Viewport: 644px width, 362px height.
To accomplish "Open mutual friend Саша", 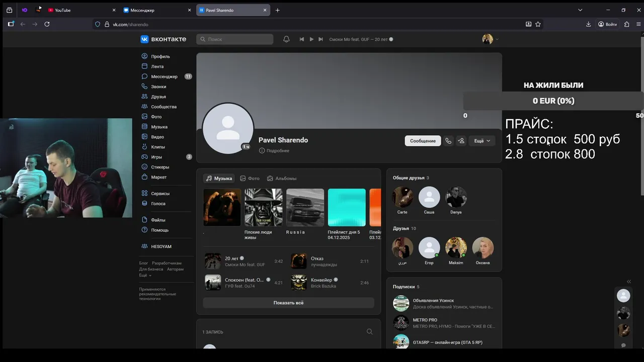I will tap(429, 198).
